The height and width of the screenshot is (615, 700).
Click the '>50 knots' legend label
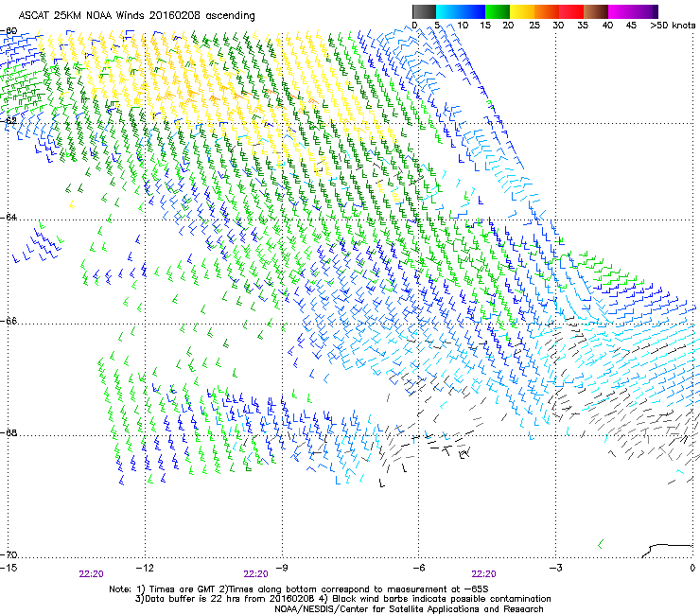point(673,26)
